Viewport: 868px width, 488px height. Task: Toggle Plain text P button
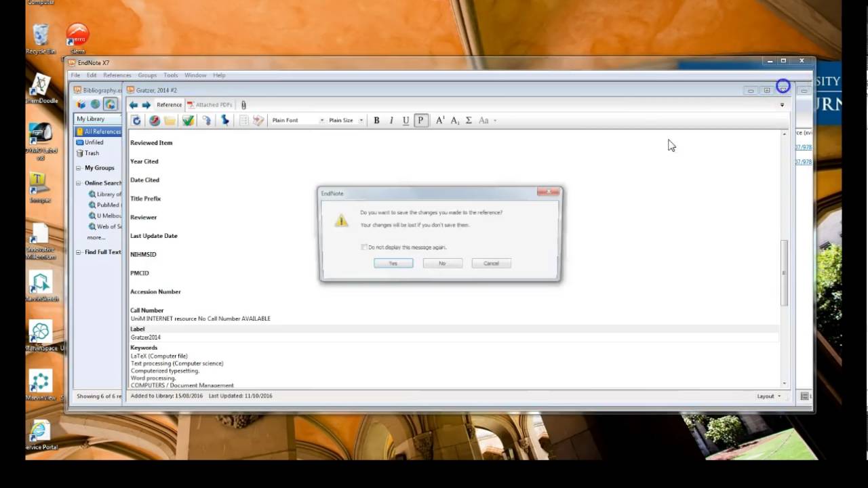421,121
